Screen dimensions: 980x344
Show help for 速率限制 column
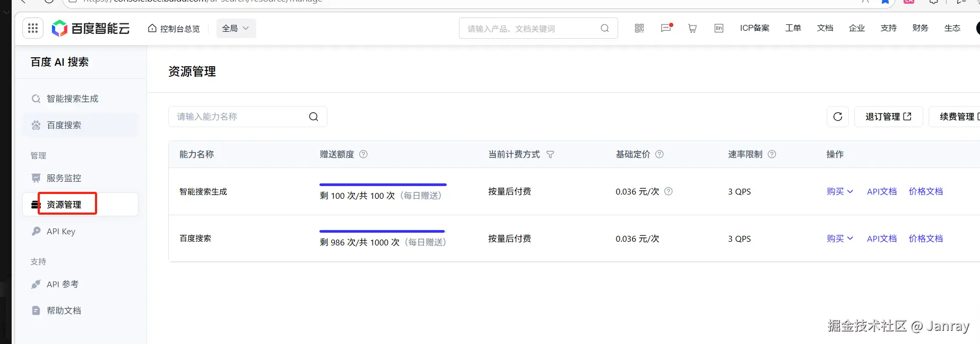(772, 154)
